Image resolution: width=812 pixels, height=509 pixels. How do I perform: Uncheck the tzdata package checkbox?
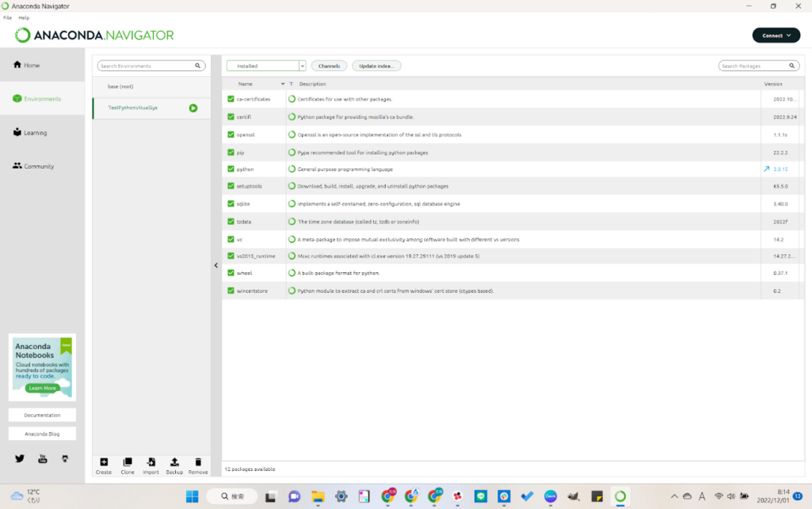[x=231, y=222]
